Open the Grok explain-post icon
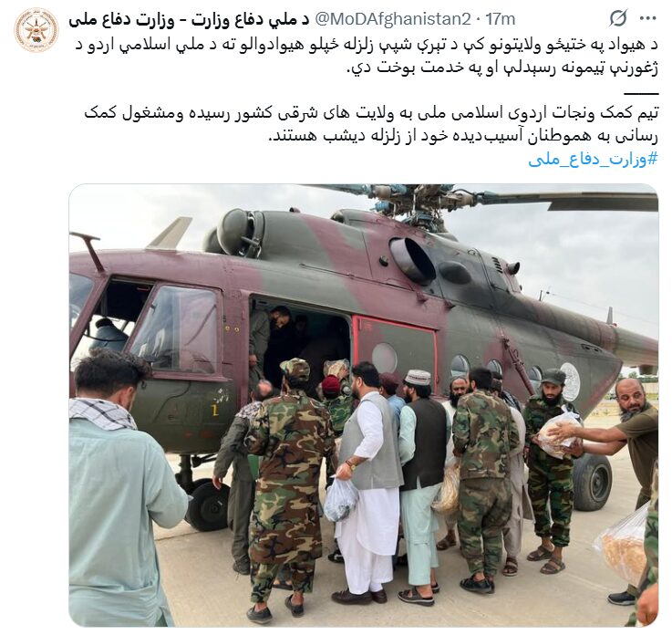The image size is (672, 635). [x=618, y=19]
